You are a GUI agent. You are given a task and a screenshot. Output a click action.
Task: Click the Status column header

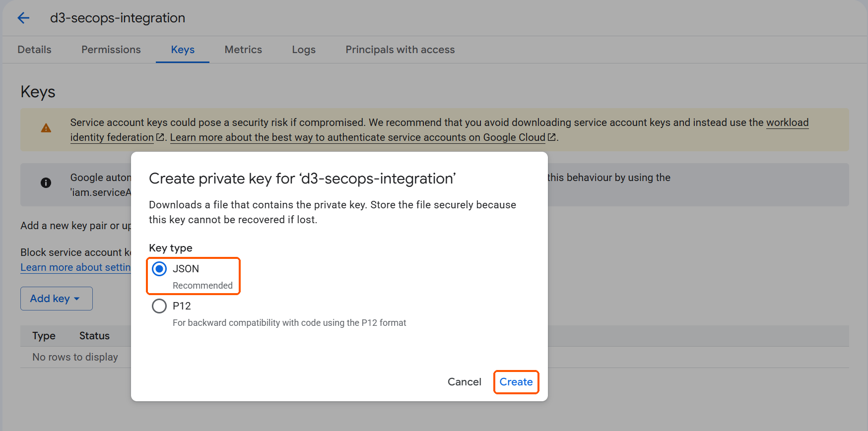pyautogui.click(x=94, y=336)
